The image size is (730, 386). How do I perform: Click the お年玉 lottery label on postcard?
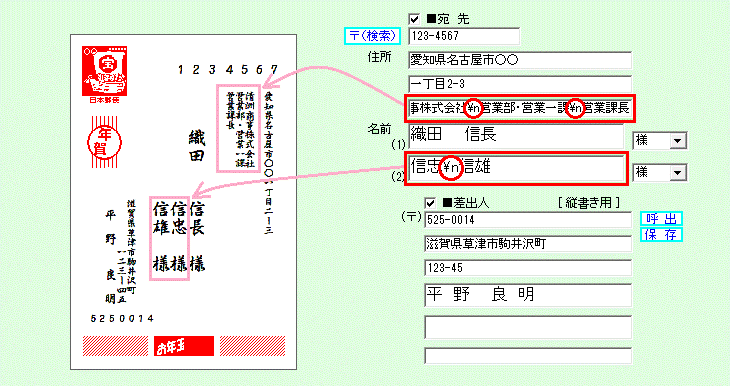pyautogui.click(x=184, y=346)
